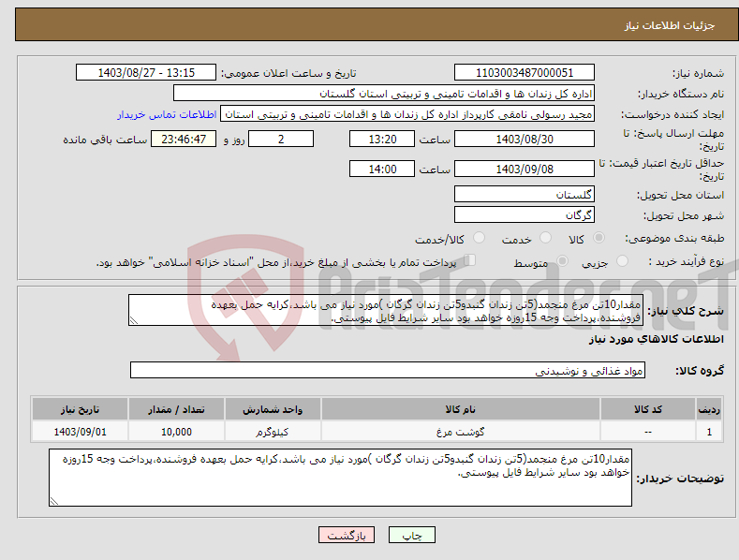Image resolution: width=739 pixels, height=560 pixels.
Task: Click the resize handle of شرح کلی نیاز textarea
Action: point(134,320)
